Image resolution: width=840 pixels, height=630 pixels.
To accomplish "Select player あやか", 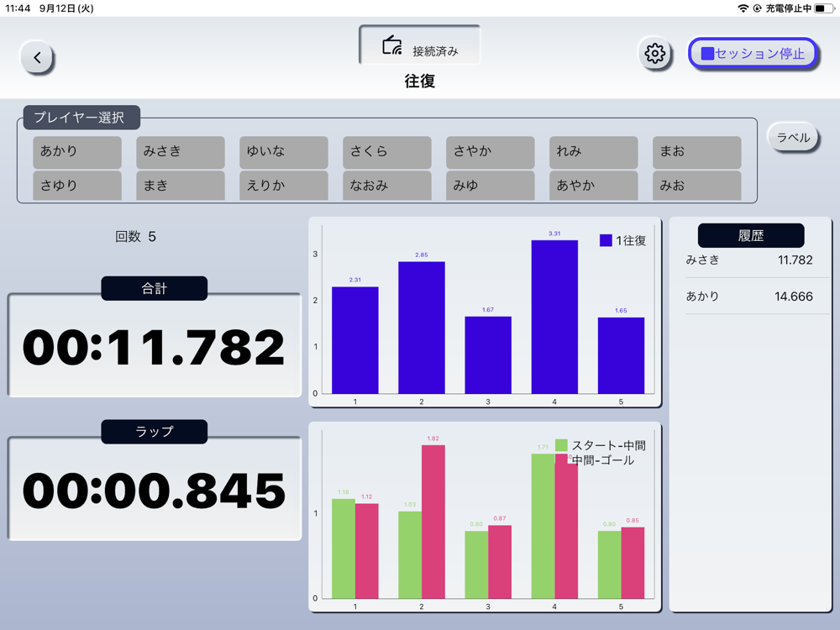I will pos(594,186).
